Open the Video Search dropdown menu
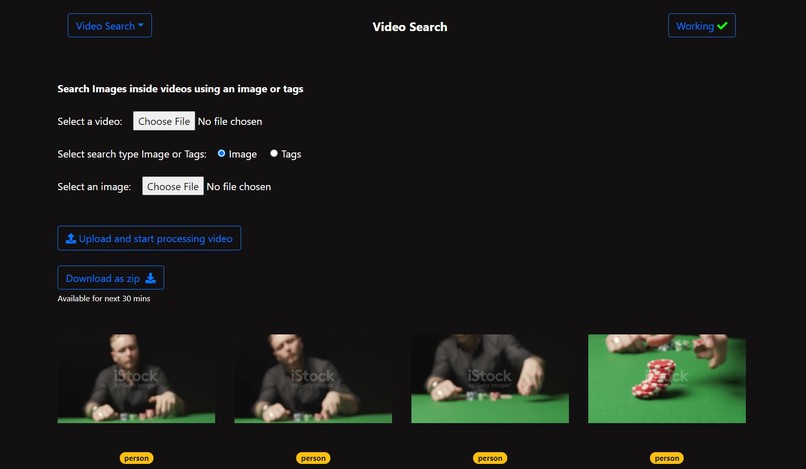The width and height of the screenshot is (806, 469). (x=109, y=26)
